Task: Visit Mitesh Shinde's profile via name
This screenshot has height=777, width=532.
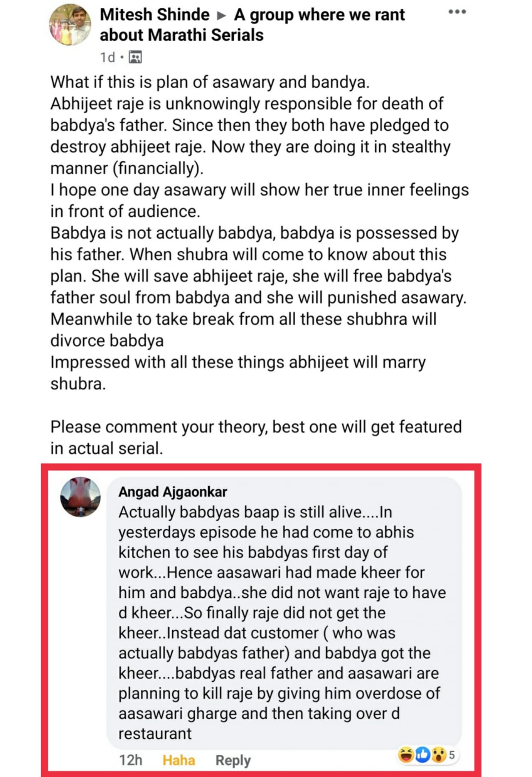Action: (154, 15)
